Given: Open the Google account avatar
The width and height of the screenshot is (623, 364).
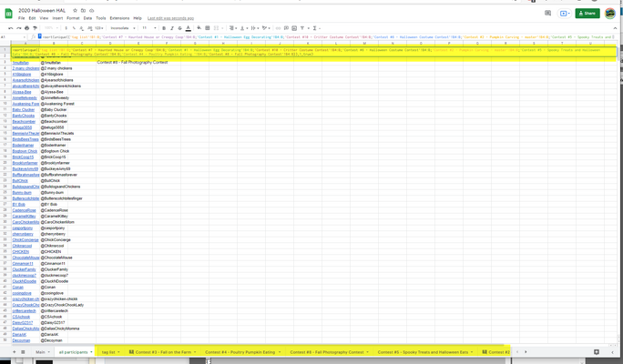Looking at the screenshot, I should coord(610,13).
